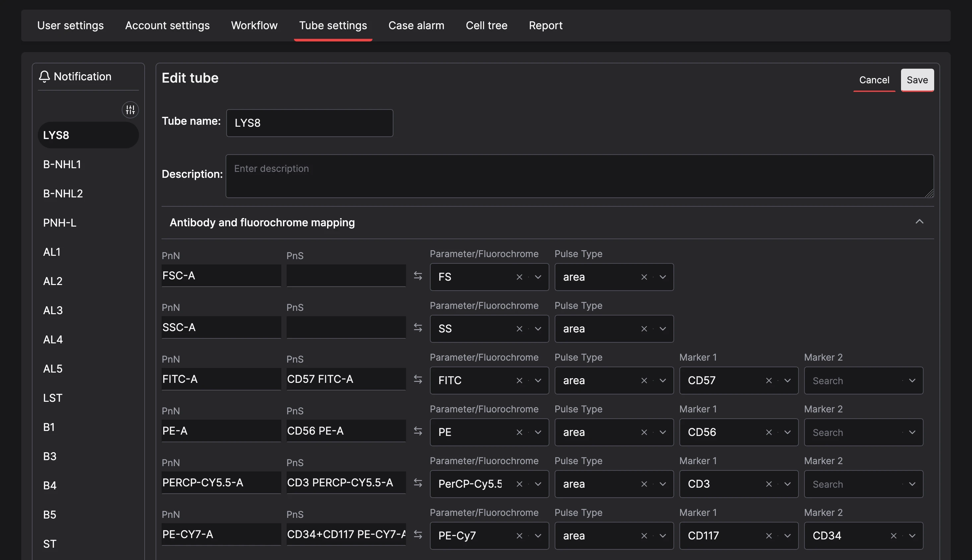Open the Workflow tab

pos(254,26)
